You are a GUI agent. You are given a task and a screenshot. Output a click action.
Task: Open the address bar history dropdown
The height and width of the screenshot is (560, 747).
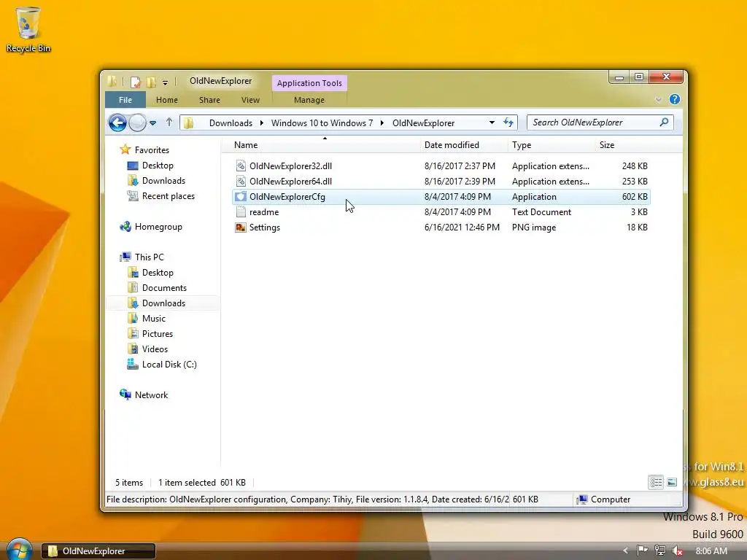point(492,122)
